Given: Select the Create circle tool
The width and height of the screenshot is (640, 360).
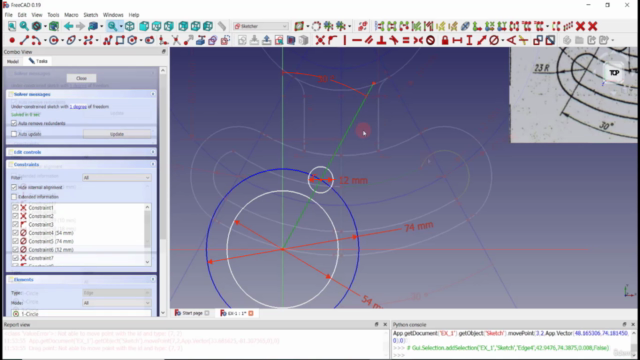Looking at the screenshot, I should 53,40.
